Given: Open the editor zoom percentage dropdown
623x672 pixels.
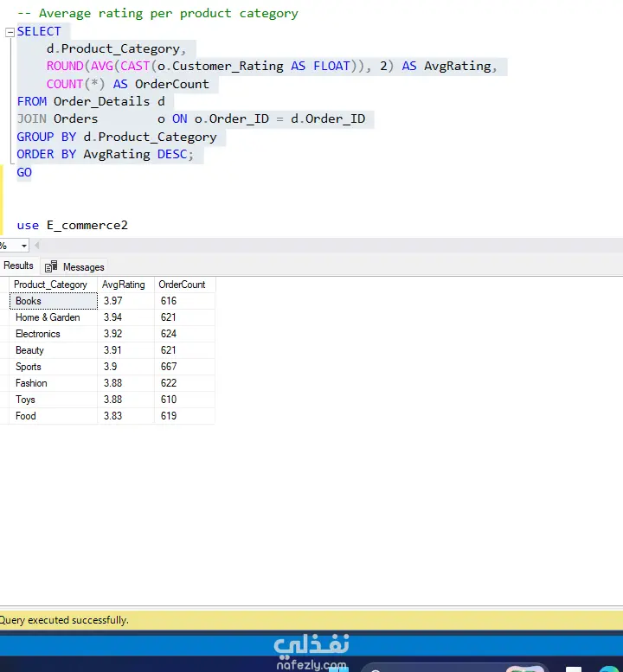Looking at the screenshot, I should (23, 246).
